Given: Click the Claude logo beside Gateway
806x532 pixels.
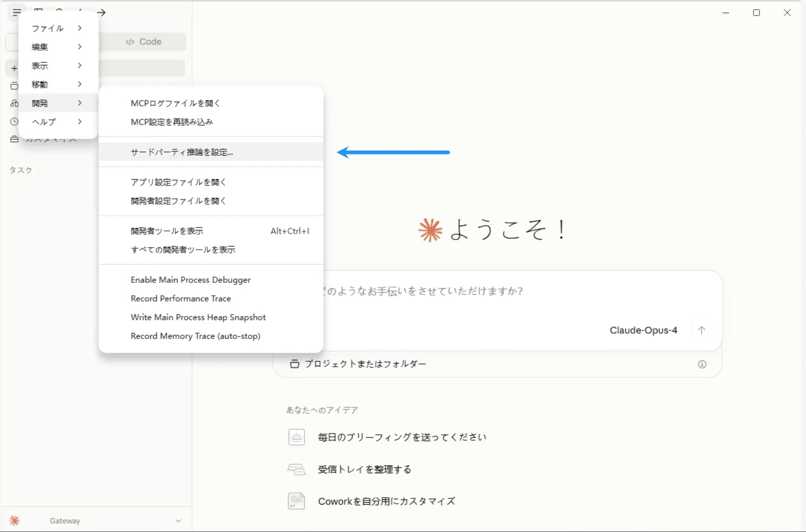Looking at the screenshot, I should [14, 520].
